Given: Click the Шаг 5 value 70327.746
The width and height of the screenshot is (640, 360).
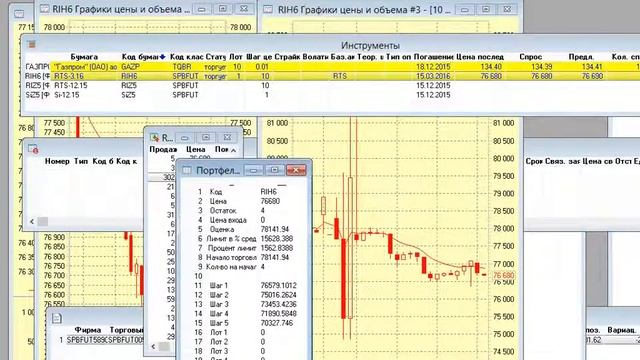Looking at the screenshot, I should [x=276, y=323].
